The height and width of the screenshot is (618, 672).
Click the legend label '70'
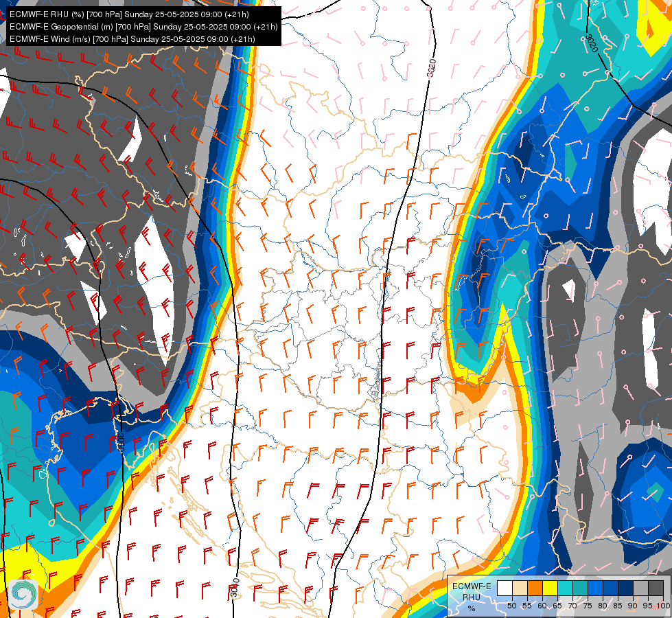click(x=572, y=606)
